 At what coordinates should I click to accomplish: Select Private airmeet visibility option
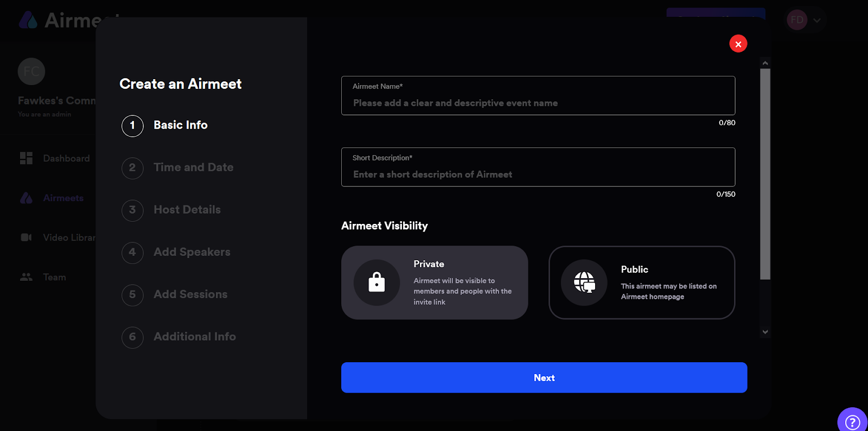435,282
